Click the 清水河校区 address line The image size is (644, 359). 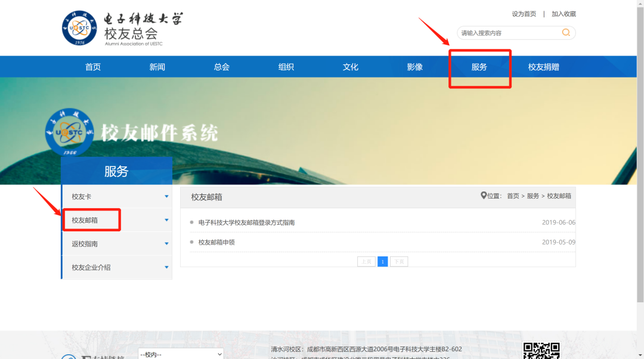point(366,349)
